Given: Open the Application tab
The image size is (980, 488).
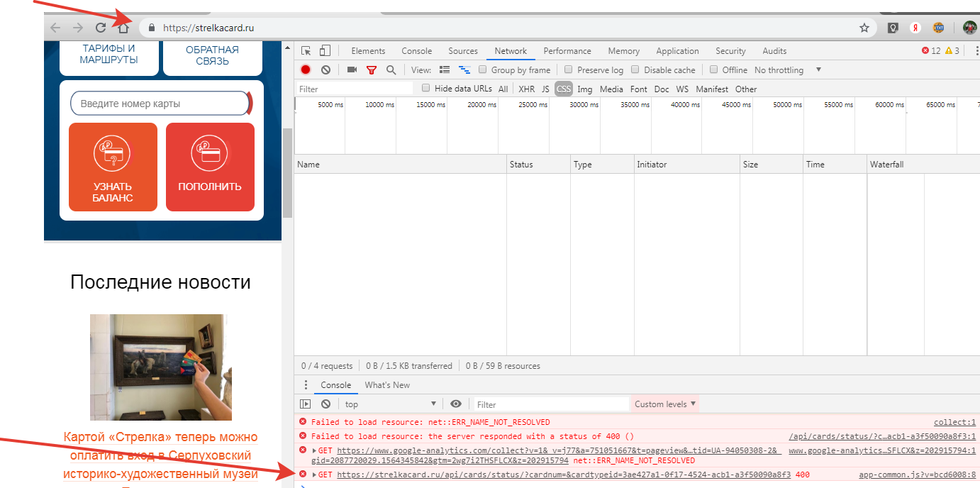Looking at the screenshot, I should [677, 50].
